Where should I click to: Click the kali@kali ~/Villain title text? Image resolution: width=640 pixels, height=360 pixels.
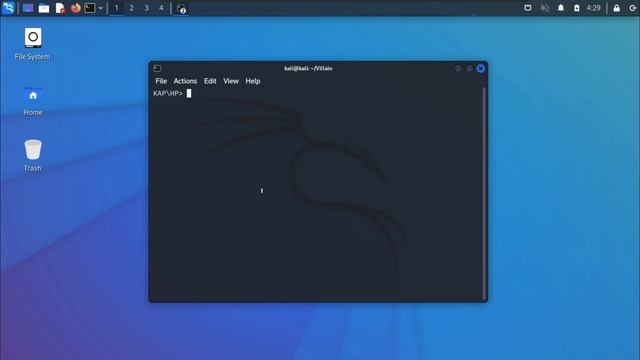pyautogui.click(x=308, y=68)
